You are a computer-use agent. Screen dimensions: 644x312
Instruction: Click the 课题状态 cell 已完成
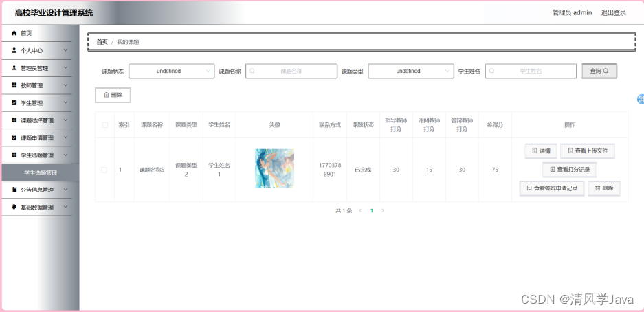coord(363,170)
